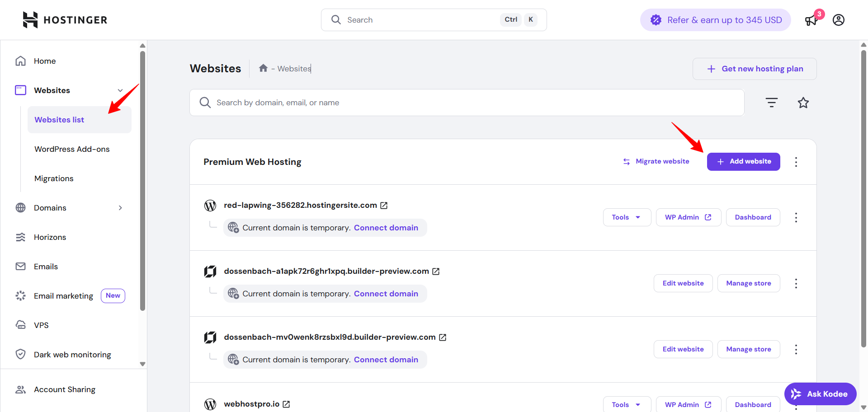
Task: Open the Migrations section
Action: [x=54, y=178]
